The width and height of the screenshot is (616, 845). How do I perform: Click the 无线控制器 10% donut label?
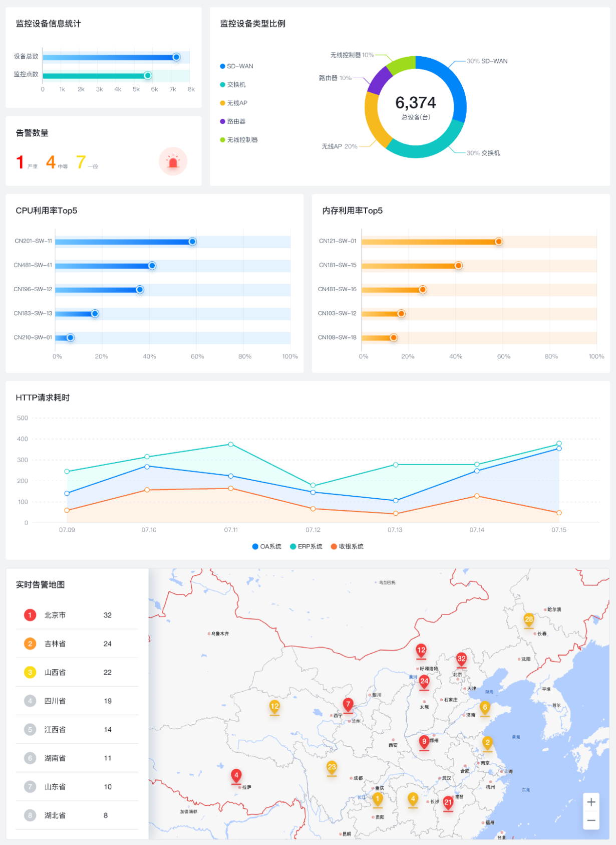click(352, 55)
